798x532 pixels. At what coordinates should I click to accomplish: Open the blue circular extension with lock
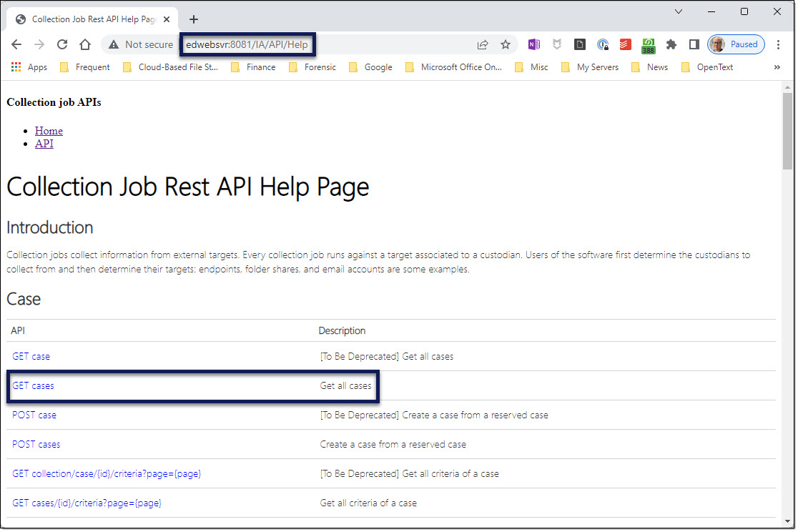[x=603, y=45]
